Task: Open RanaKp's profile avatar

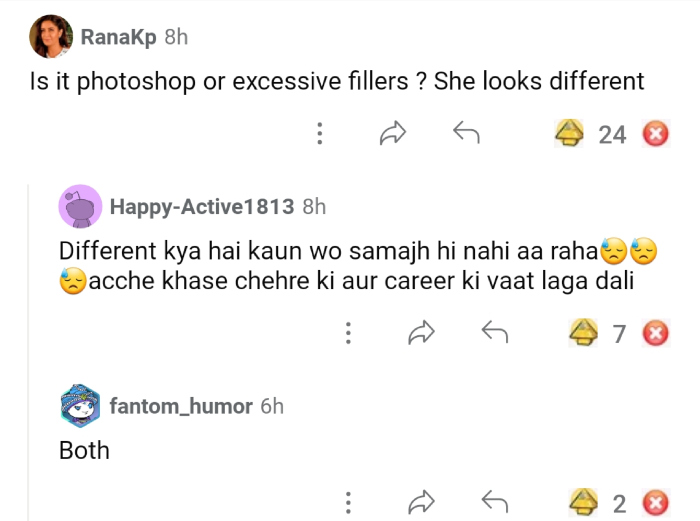Action: pyautogui.click(x=50, y=37)
